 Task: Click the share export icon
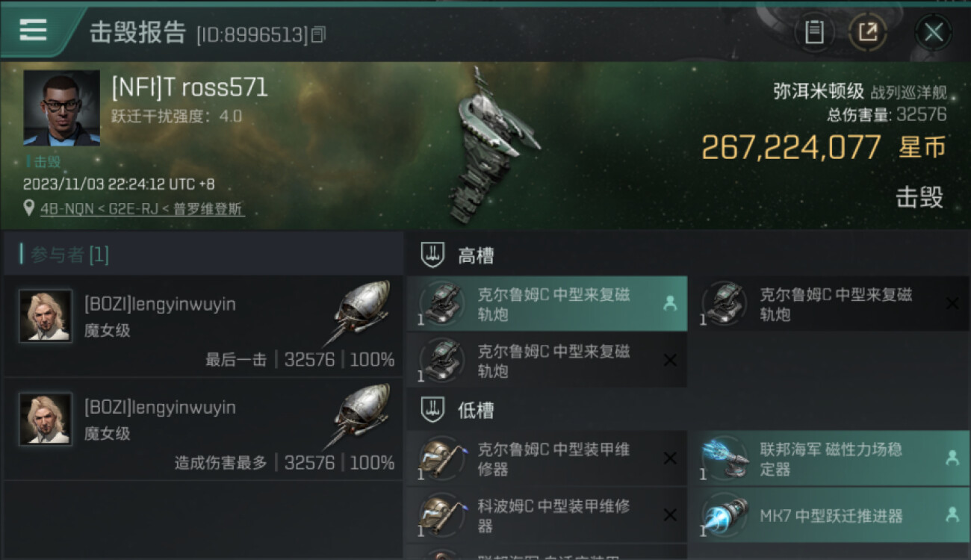(x=867, y=32)
